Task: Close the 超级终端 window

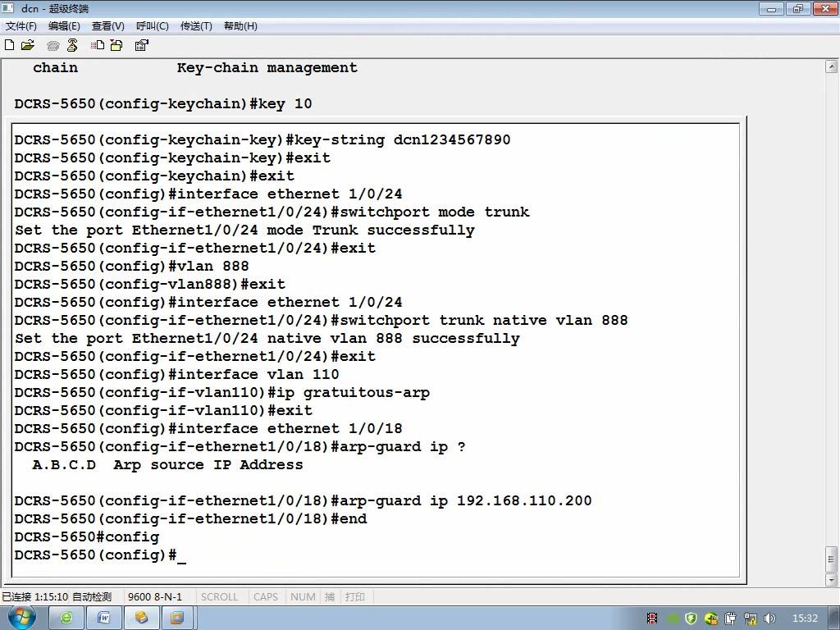Action: (825, 8)
